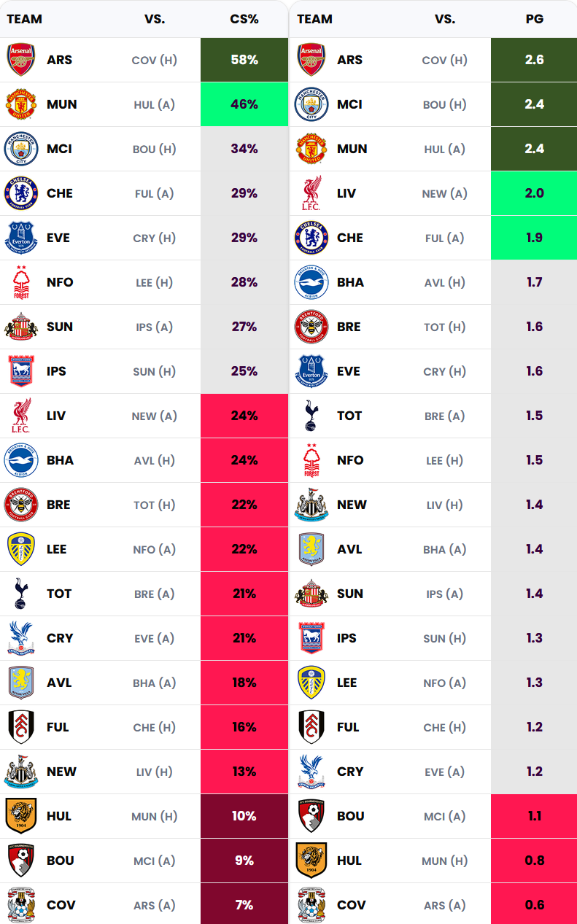Viewport: 577px width, 924px height.
Task: Click the left table's TEAM column header
Action: [25, 19]
